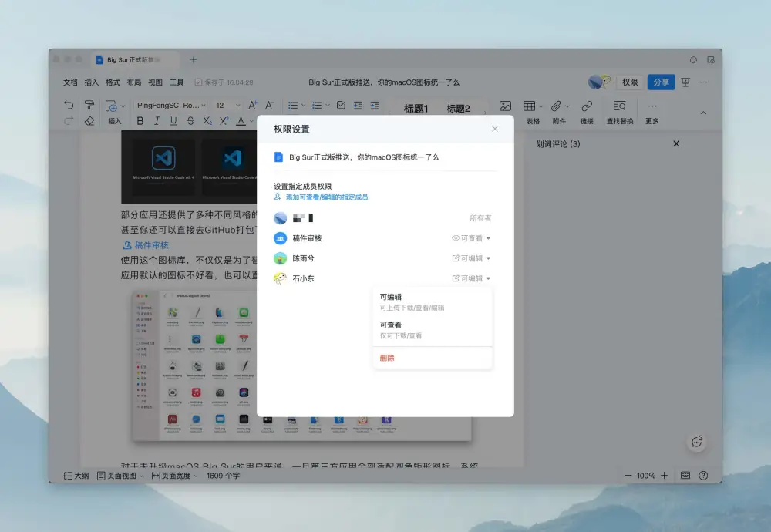Image resolution: width=771 pixels, height=532 pixels.
Task: Open 稿件审核 permission dropdown (可查看)
Action: point(472,238)
